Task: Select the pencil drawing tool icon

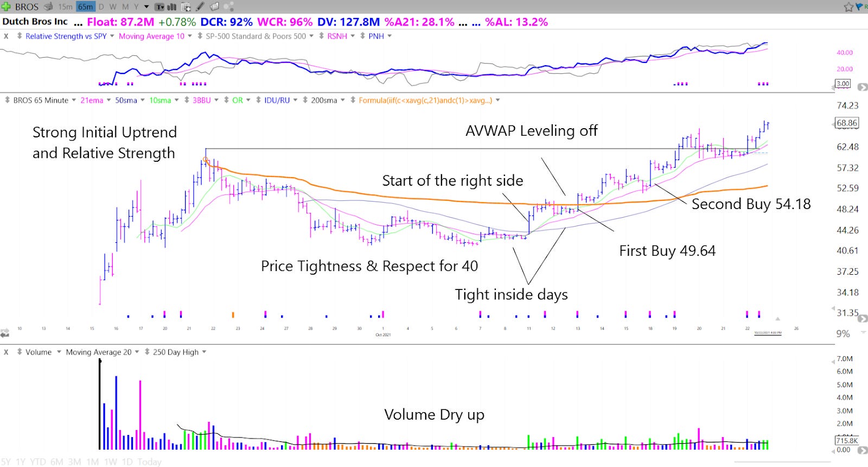Action: pyautogui.click(x=200, y=7)
